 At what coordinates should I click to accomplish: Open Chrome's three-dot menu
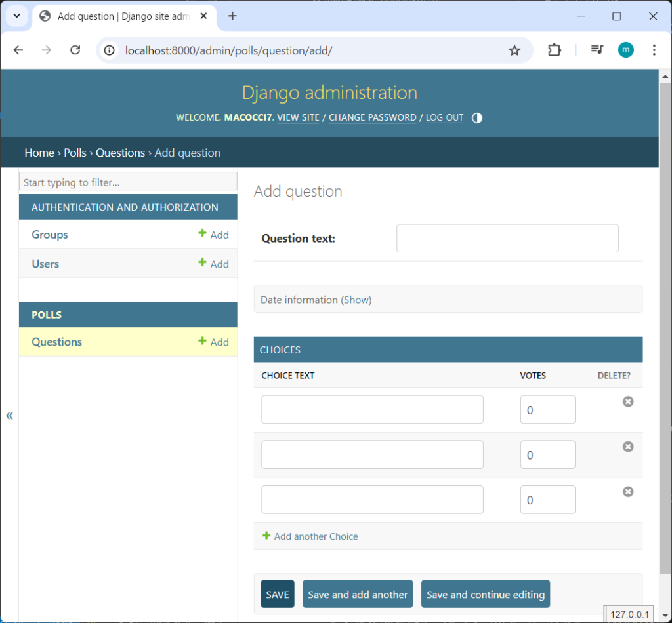(x=654, y=50)
